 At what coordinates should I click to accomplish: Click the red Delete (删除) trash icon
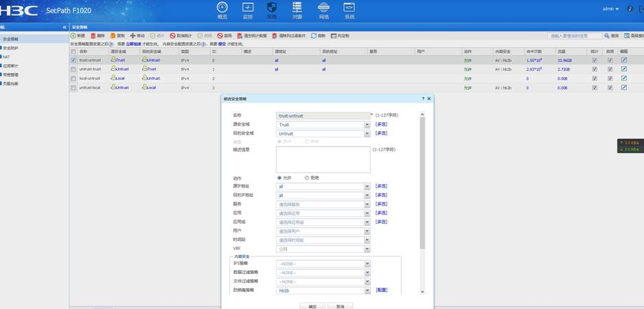(x=93, y=36)
